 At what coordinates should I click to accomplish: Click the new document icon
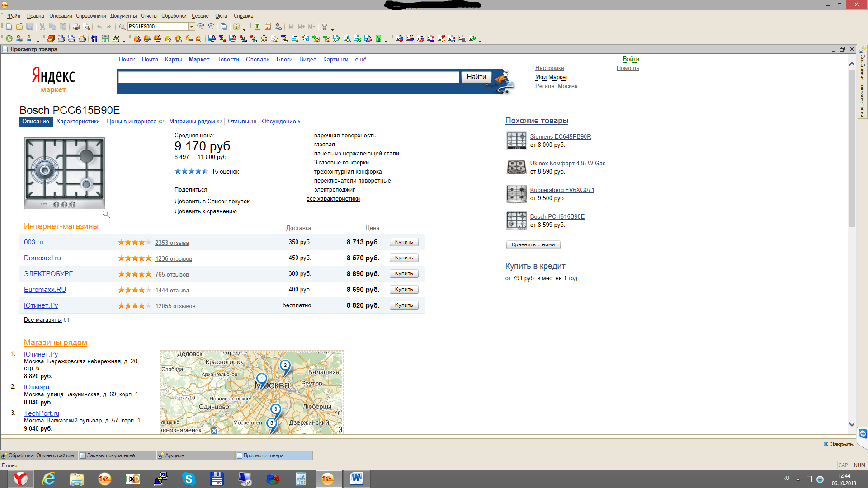click(x=9, y=27)
